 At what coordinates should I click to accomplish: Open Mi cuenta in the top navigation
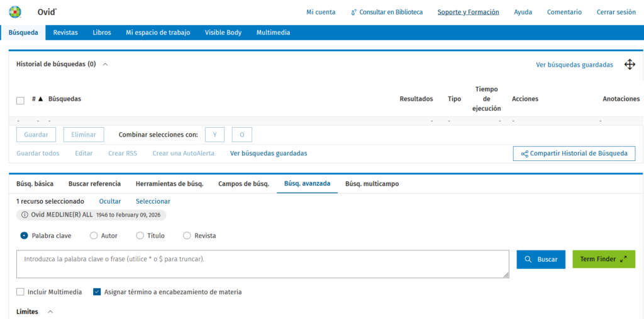pos(321,12)
